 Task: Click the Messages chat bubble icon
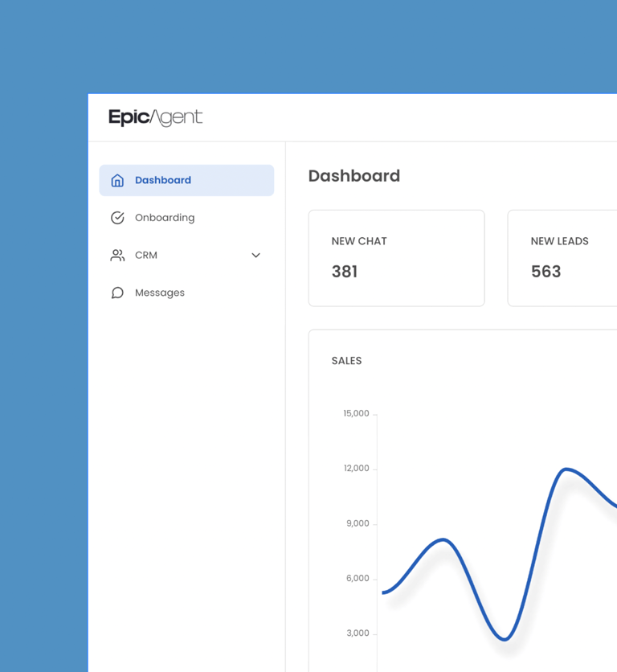tap(117, 293)
